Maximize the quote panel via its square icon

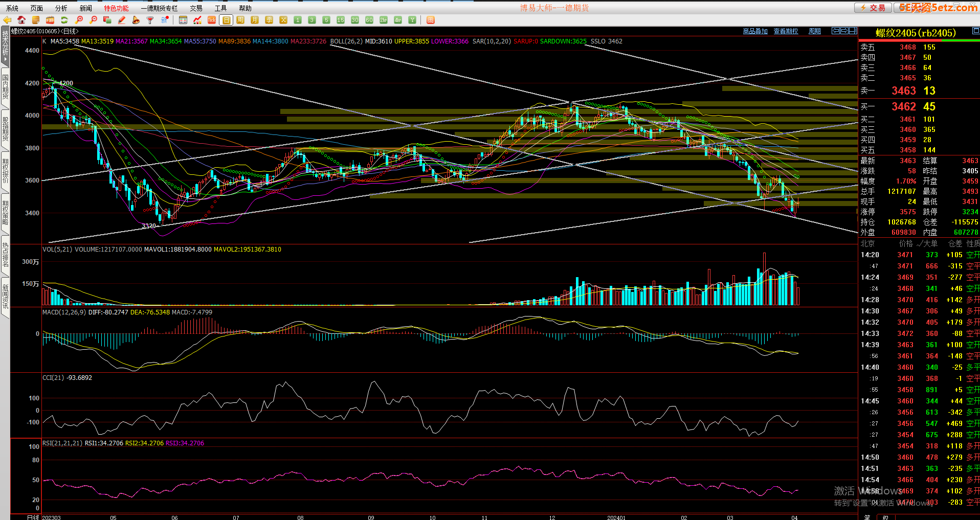(x=974, y=32)
